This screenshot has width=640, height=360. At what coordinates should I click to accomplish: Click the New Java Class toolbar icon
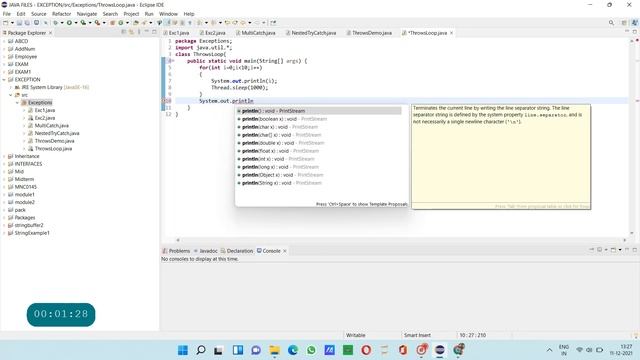pos(121,23)
